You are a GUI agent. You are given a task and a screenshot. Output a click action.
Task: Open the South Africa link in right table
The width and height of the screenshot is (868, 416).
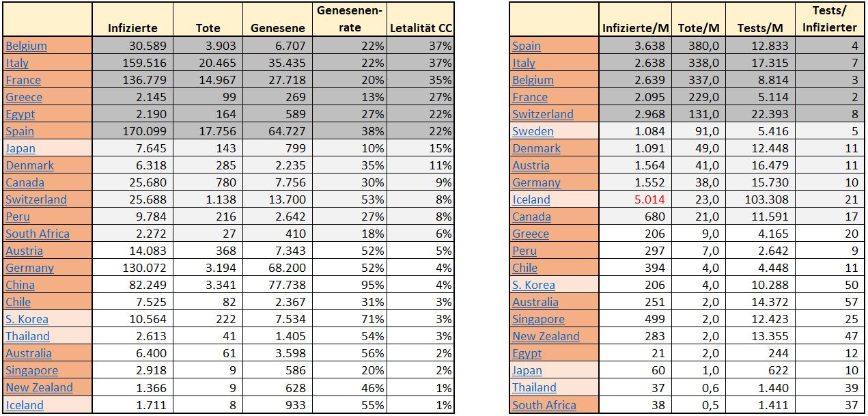coord(544,405)
